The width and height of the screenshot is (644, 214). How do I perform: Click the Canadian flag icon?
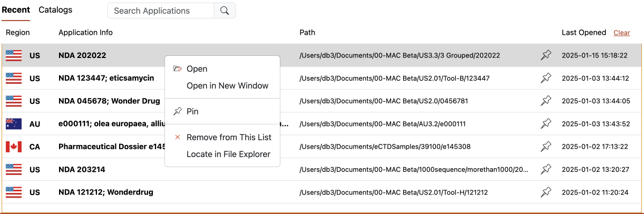click(14, 147)
